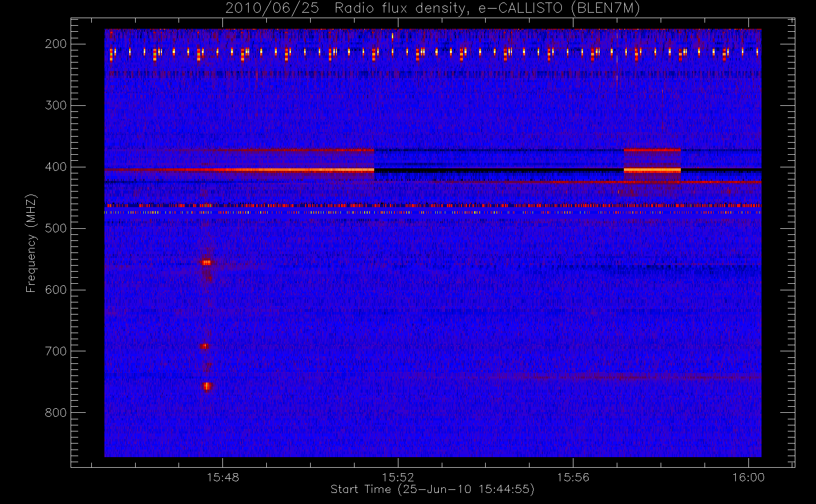The height and width of the screenshot is (504, 816).
Task: Click the burst spot near 690 MHz
Action: [x=204, y=346]
